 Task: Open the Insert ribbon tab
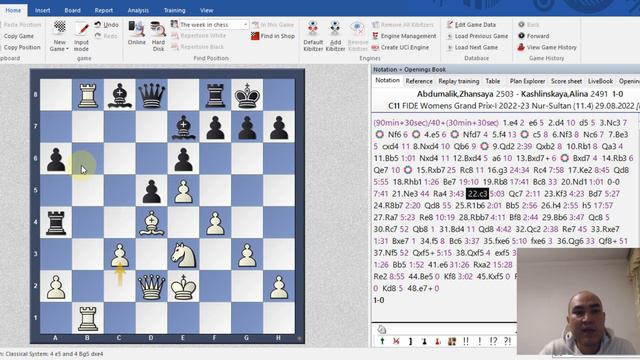(42, 10)
